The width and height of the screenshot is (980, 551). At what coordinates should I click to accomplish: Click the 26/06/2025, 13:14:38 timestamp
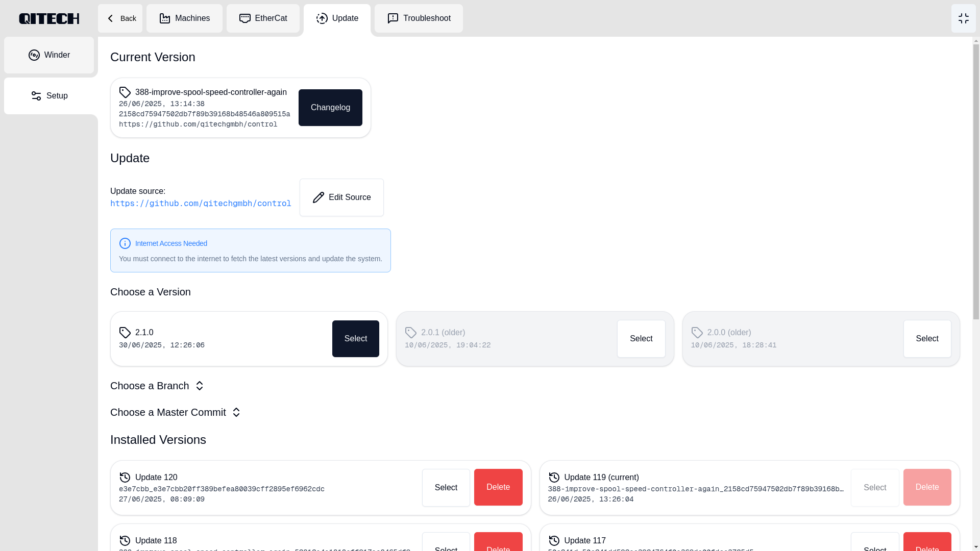[162, 104]
